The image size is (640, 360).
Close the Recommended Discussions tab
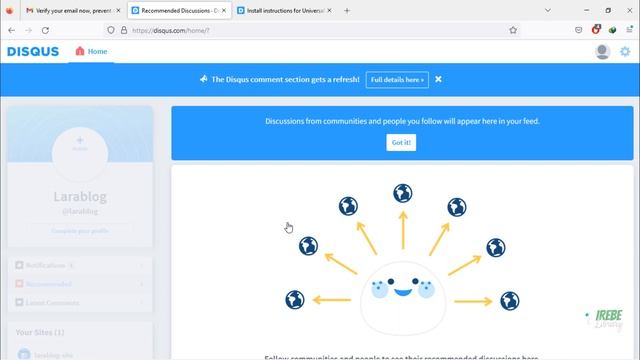(224, 11)
